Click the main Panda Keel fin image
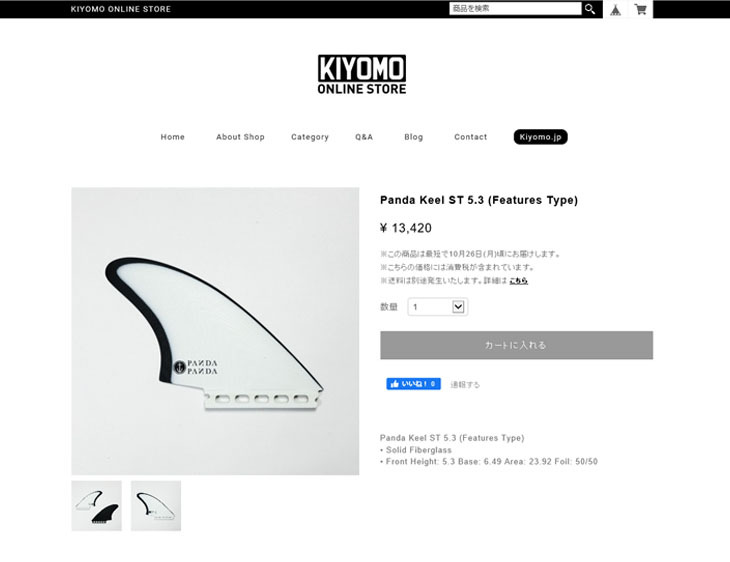Image resolution: width=730 pixels, height=562 pixels. pyautogui.click(x=215, y=331)
